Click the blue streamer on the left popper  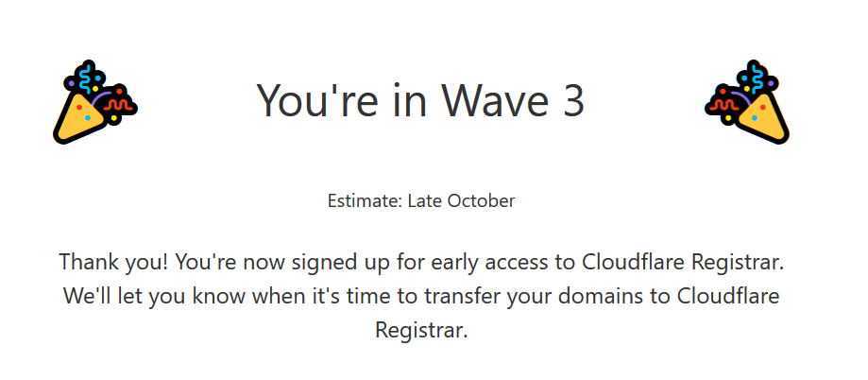pyautogui.click(x=88, y=78)
